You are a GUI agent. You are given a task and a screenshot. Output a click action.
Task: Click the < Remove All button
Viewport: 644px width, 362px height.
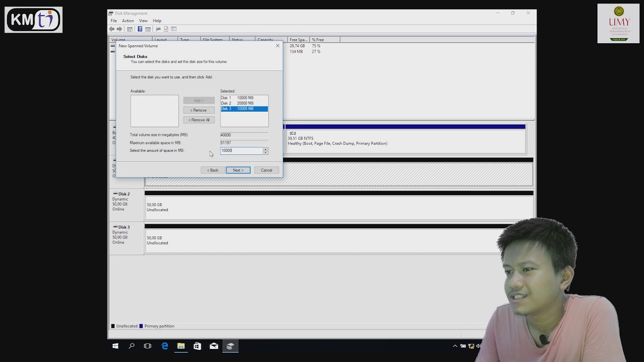point(199,120)
